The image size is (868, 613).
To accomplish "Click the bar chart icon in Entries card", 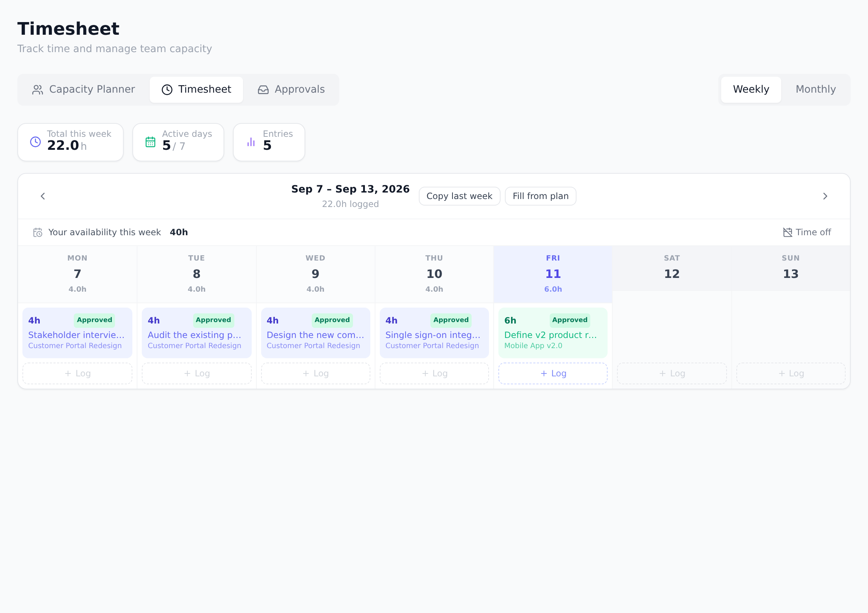I will click(251, 142).
